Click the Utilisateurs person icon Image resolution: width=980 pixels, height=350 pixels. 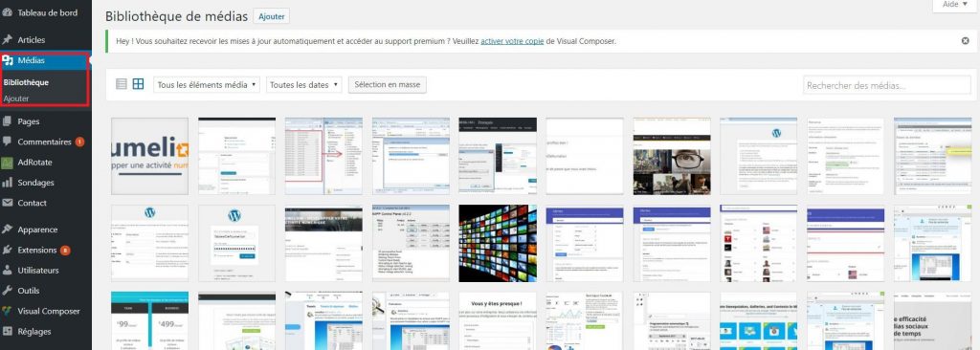(x=8, y=271)
